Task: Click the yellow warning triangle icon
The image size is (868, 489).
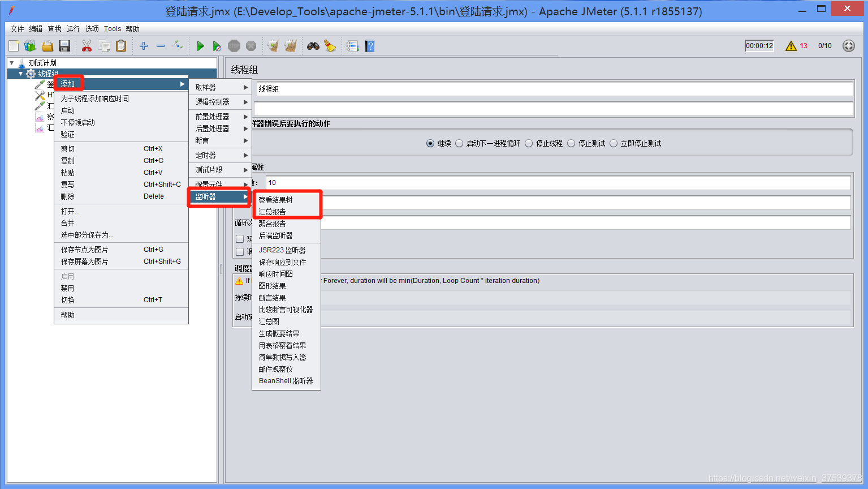Action: (x=791, y=46)
